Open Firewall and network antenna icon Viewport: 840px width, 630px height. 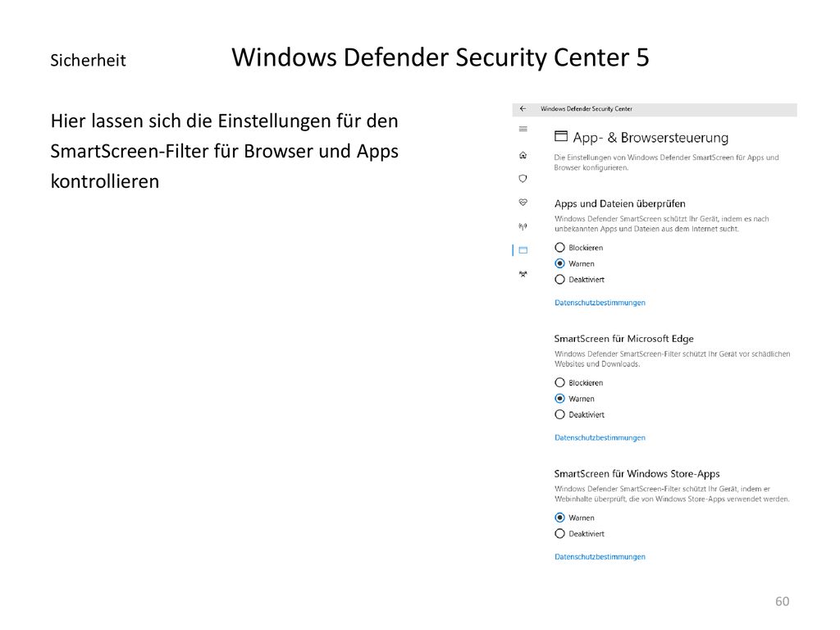pos(523,226)
